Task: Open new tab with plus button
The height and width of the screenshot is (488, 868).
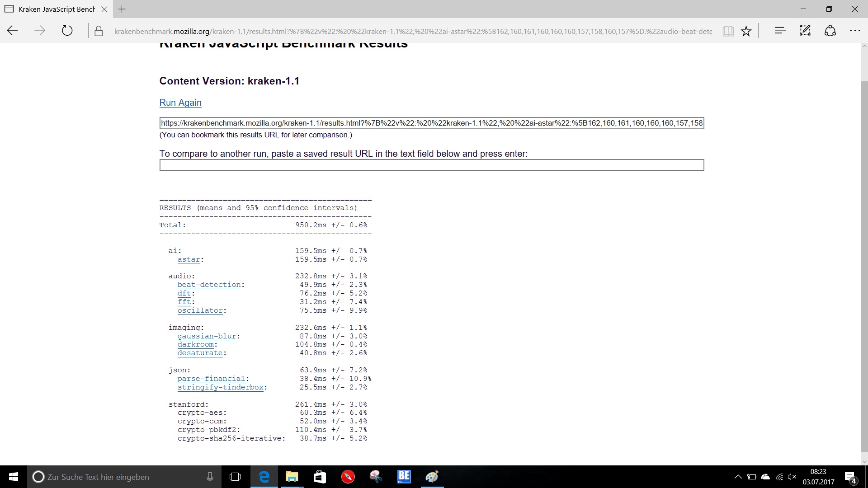Action: (x=122, y=9)
